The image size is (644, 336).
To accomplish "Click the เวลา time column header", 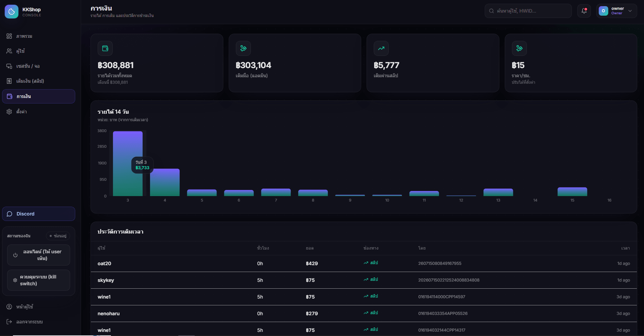I will point(626,248).
